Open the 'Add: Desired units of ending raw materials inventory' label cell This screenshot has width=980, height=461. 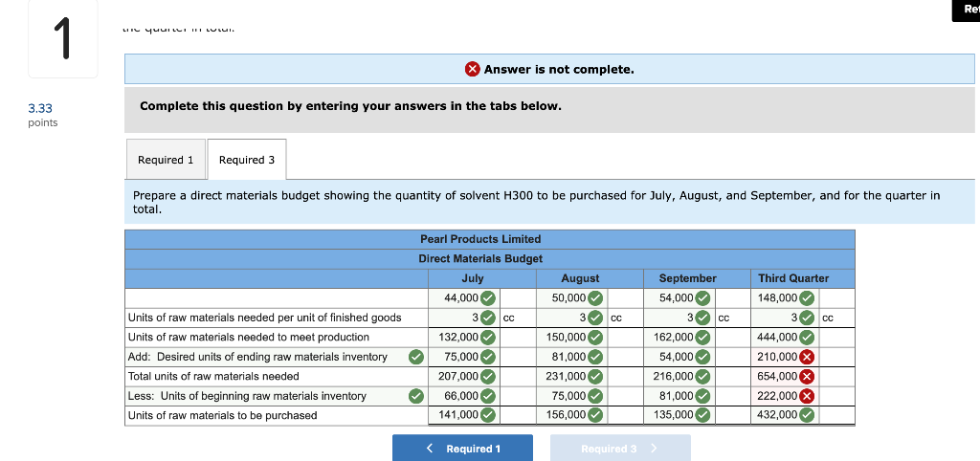click(277, 358)
